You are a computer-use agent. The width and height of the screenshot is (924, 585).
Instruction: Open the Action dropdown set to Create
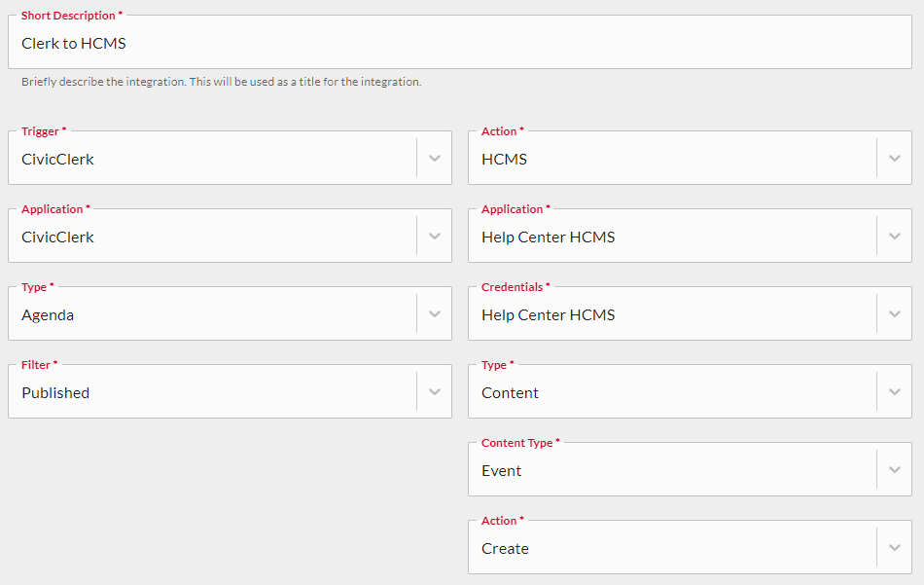pyautogui.click(x=690, y=547)
